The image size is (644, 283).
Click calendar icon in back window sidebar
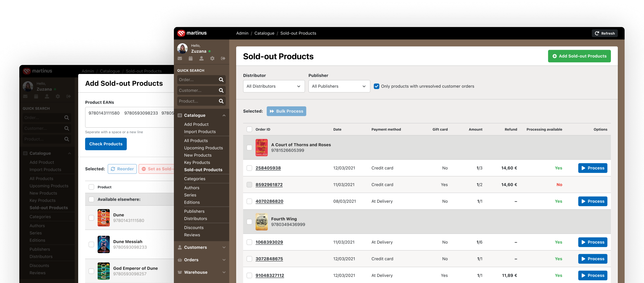click(36, 96)
